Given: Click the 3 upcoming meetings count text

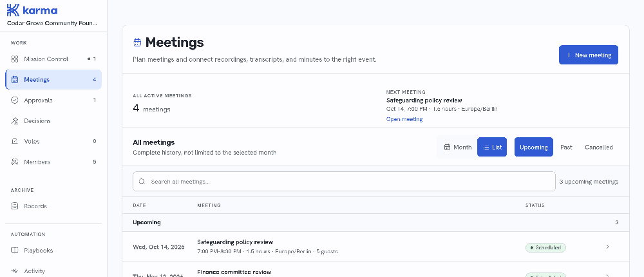Looking at the screenshot, I should [589, 182].
